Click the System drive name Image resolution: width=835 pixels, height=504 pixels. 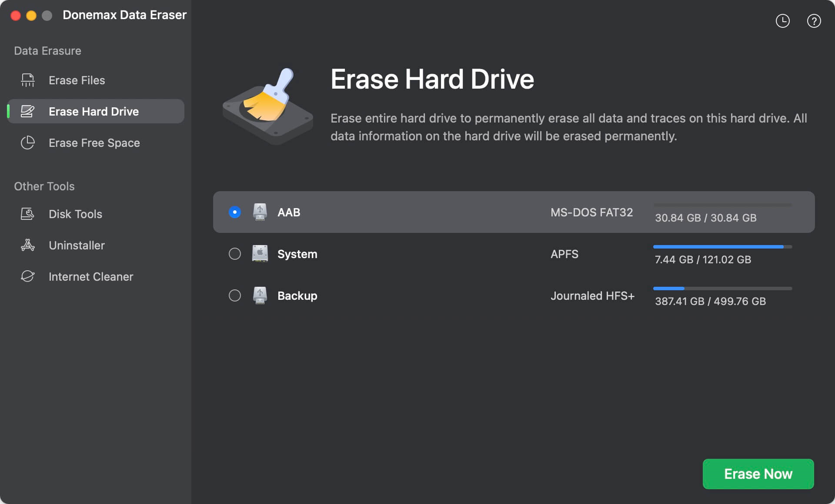(x=297, y=254)
